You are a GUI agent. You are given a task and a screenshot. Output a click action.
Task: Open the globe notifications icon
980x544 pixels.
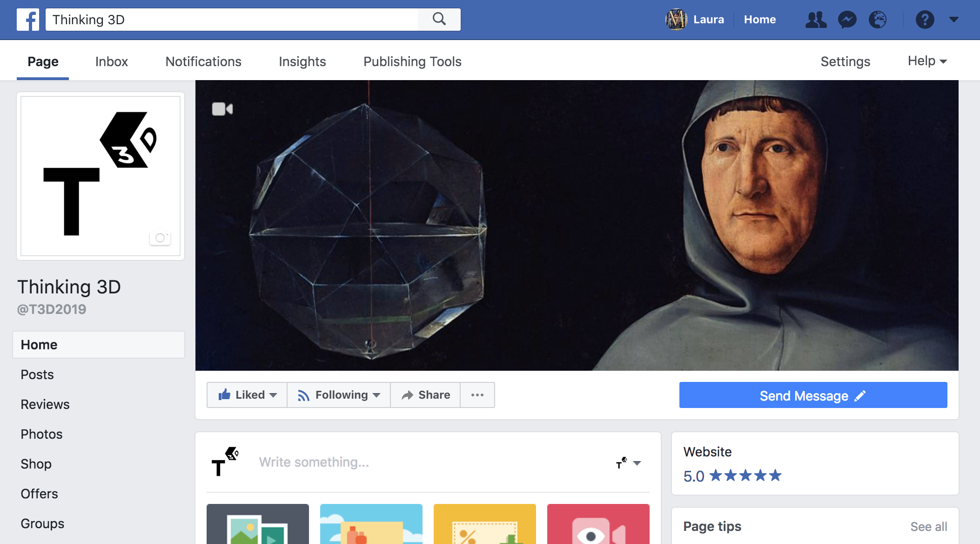tap(878, 20)
